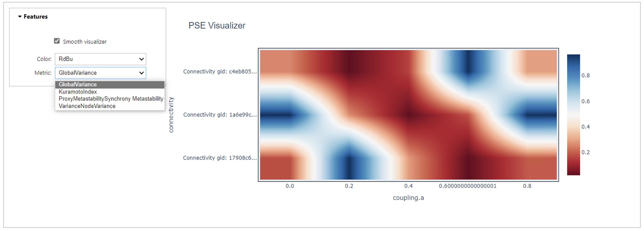Click the Connectivity gid c4eb805 label
The width and height of the screenshot is (644, 231).
(220, 72)
